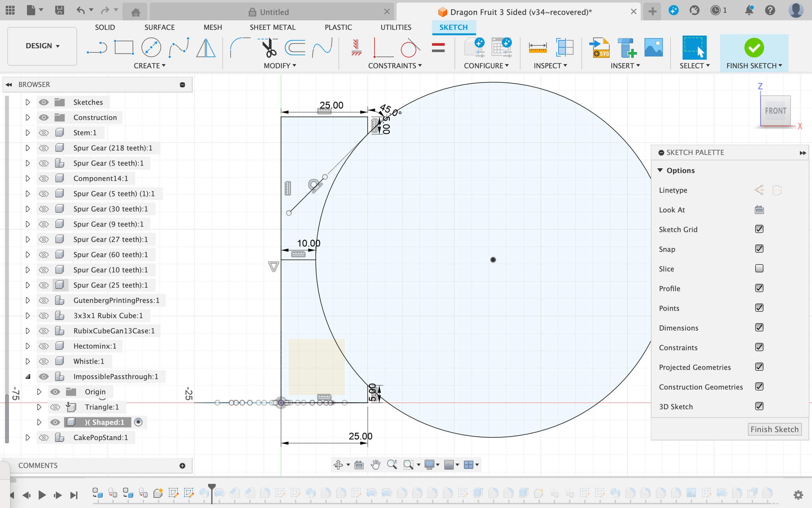Image resolution: width=812 pixels, height=508 pixels.
Task: Click the Measure ruler icon
Action: [x=538, y=48]
